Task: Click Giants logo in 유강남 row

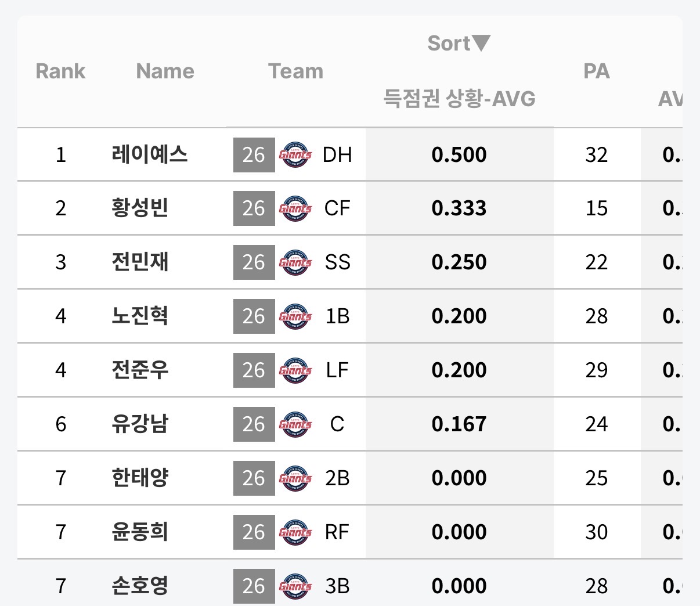Action: coord(295,424)
